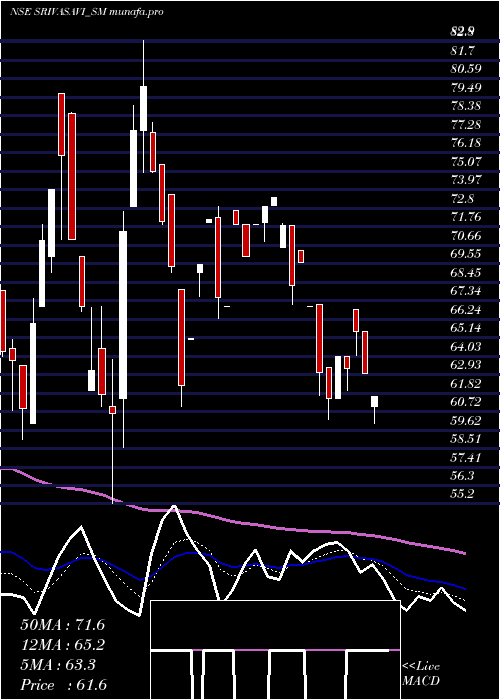This screenshot has width=500, height=700.
Task: Click the 5MA : 63.3 readout
Action: point(58,665)
